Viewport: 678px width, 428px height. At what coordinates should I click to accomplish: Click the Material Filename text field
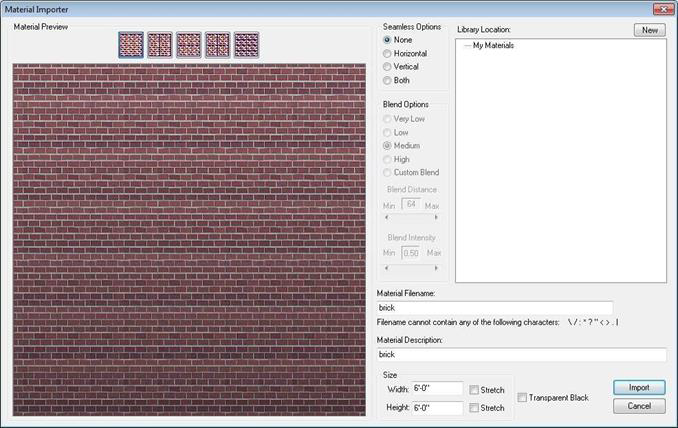click(495, 308)
